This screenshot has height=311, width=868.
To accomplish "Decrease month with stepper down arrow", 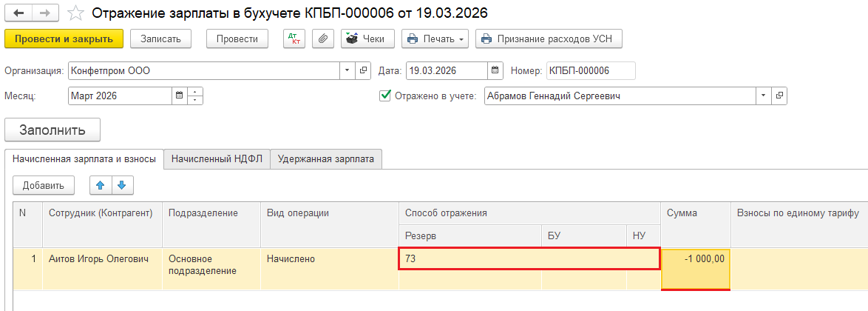I will (x=195, y=100).
